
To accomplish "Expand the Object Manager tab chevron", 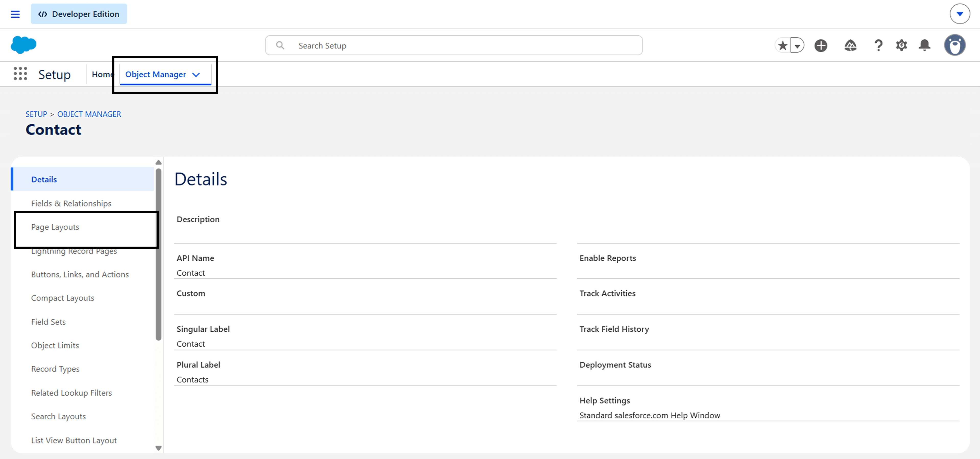I will (x=196, y=75).
